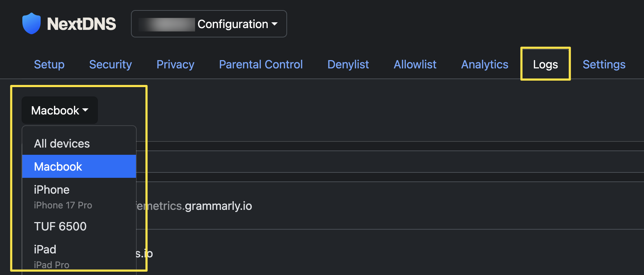Screen dimensions: 644x275
Task: Click the grammarly.io log entry row
Action: tap(390, 206)
